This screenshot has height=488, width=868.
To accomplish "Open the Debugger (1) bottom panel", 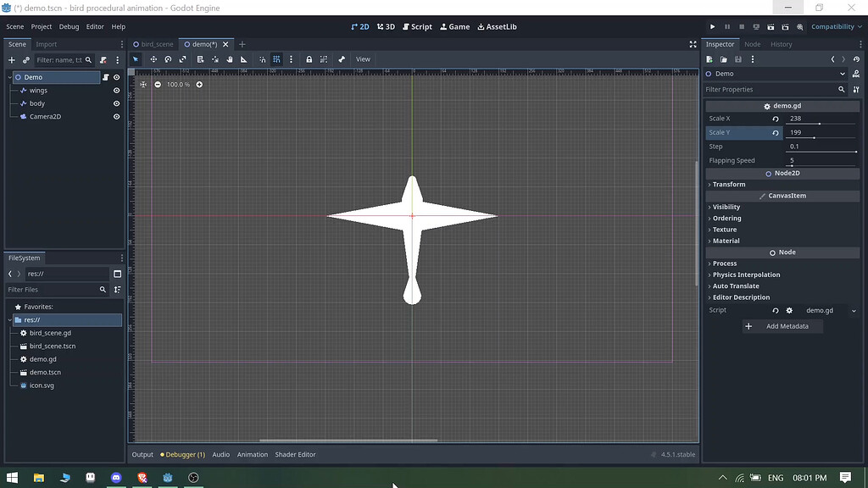I will (182, 454).
